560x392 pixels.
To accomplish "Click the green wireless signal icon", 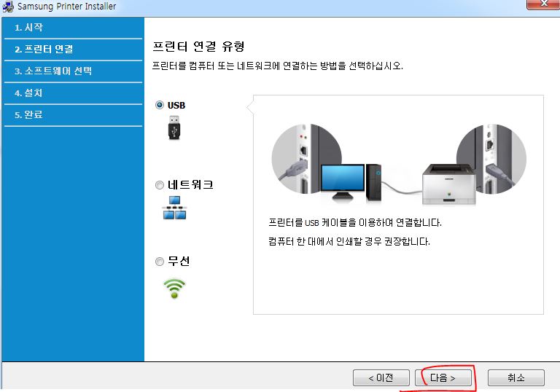I will pos(174,288).
